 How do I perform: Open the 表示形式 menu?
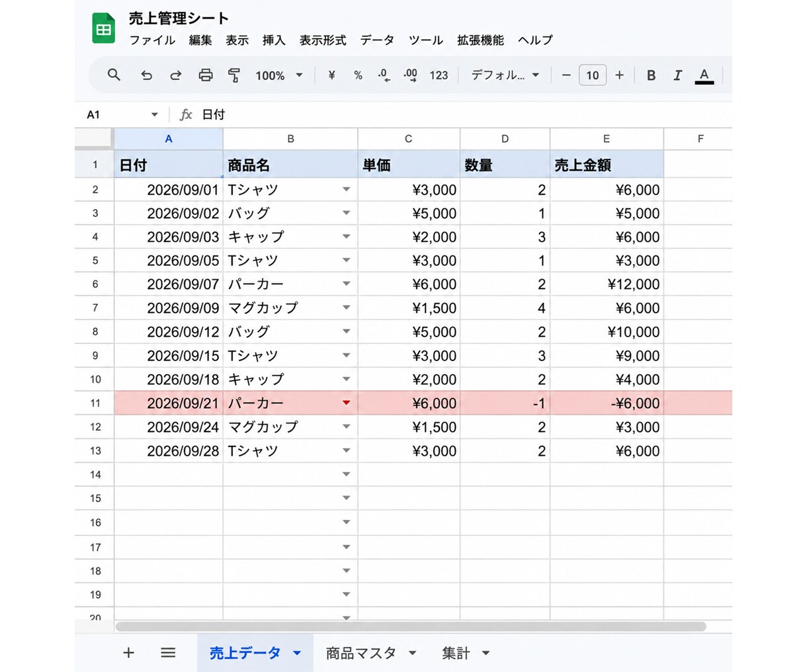coord(323,40)
